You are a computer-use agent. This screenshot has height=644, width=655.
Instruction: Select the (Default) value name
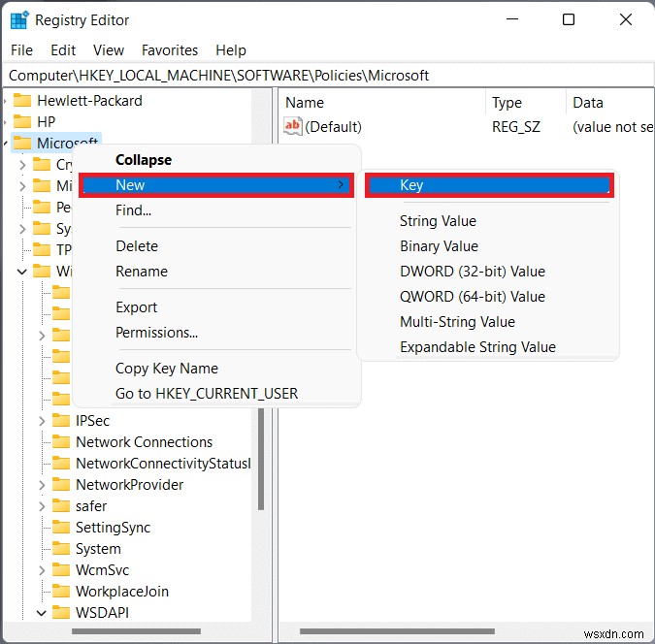pos(333,126)
